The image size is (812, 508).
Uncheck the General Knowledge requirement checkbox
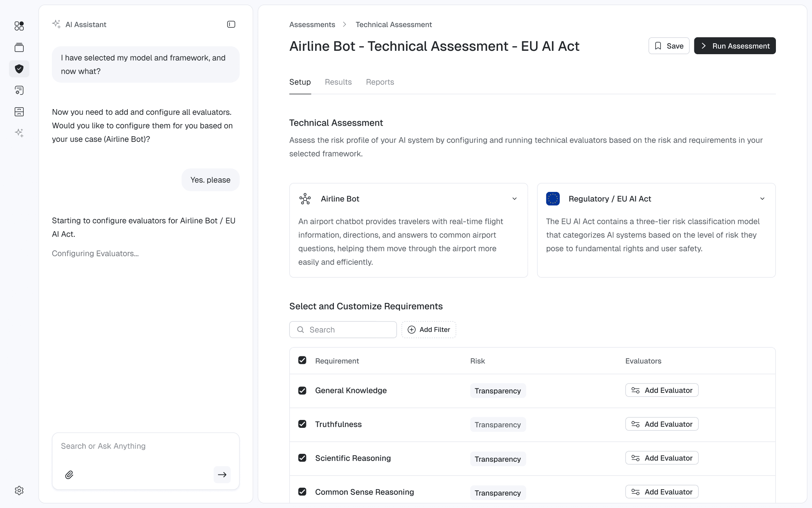302,390
